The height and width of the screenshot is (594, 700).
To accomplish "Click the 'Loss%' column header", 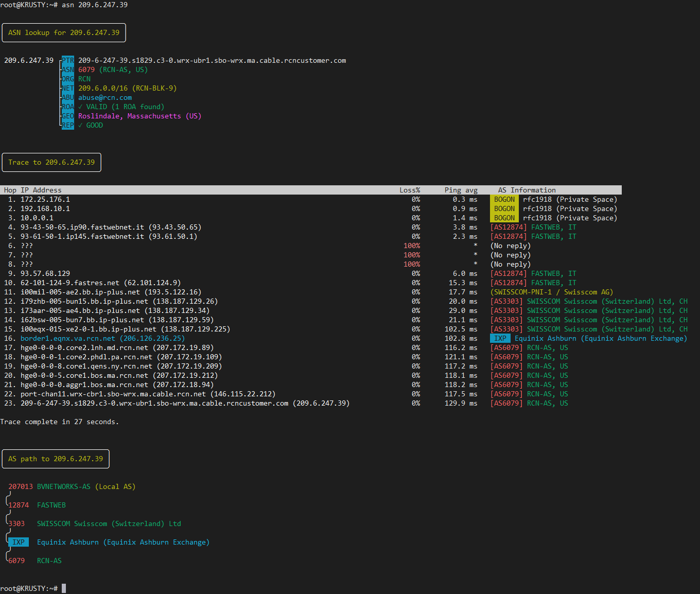I will (410, 190).
